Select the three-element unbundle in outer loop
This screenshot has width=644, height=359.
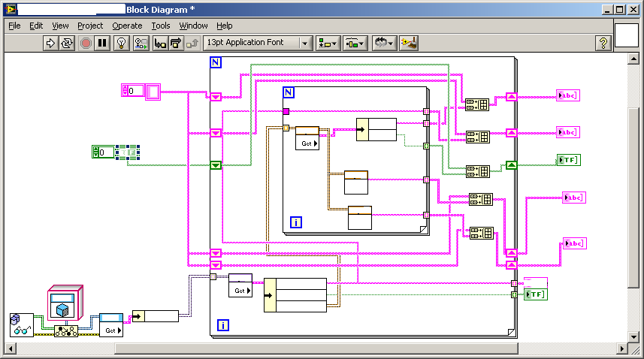[x=295, y=295]
